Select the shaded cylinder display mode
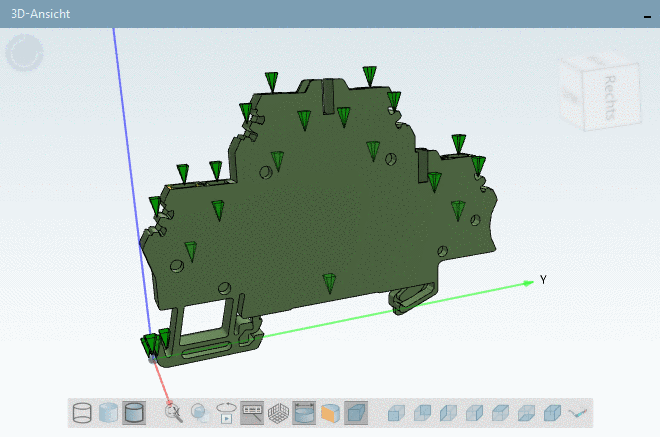This screenshot has width=660, height=437. point(134,413)
